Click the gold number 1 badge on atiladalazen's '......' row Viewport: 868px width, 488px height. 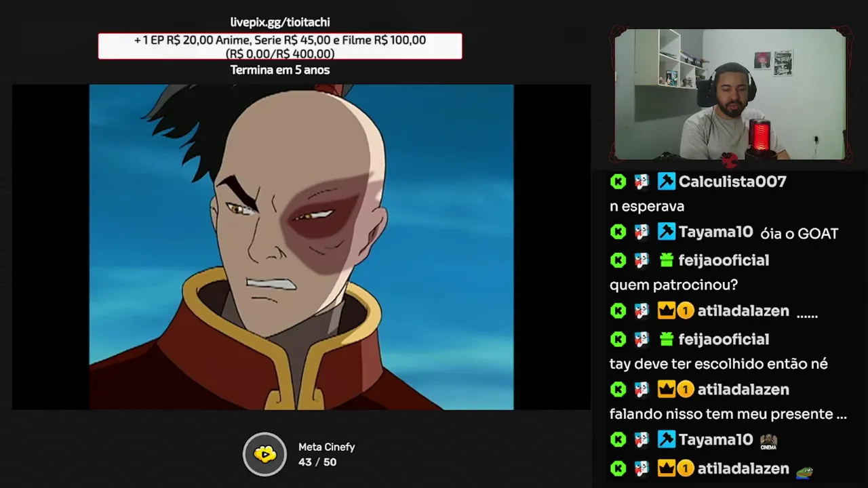click(x=686, y=311)
